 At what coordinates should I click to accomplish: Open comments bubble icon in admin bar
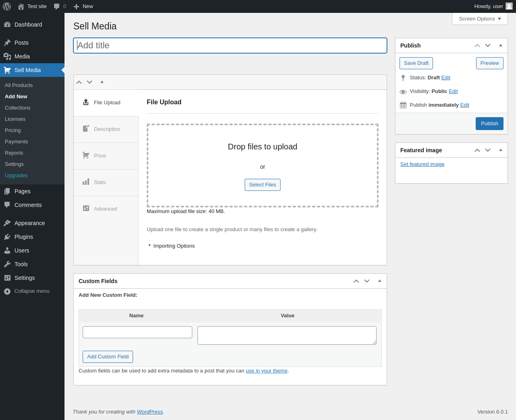(x=57, y=6)
